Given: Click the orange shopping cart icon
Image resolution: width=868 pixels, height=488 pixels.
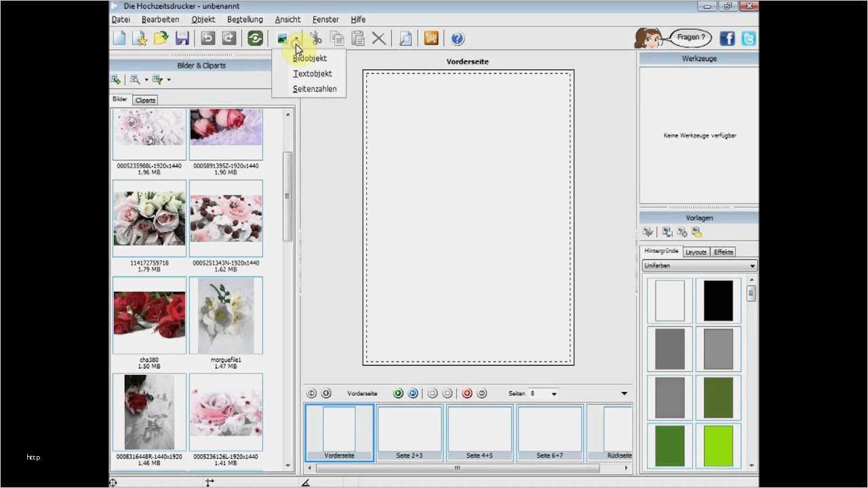Looking at the screenshot, I should (431, 39).
